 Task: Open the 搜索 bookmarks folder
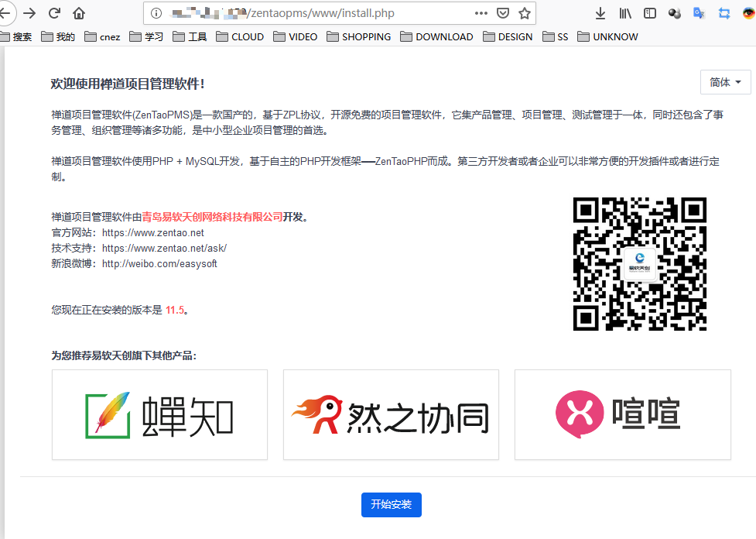16,36
